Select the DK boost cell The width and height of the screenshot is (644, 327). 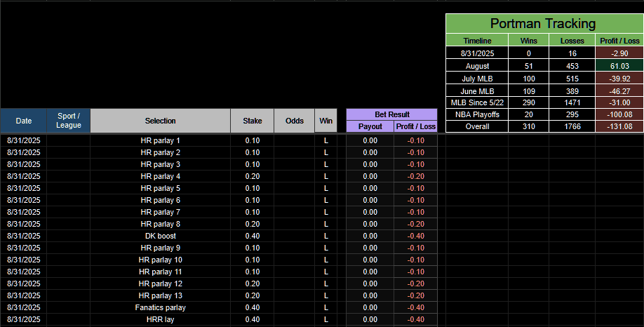point(160,236)
